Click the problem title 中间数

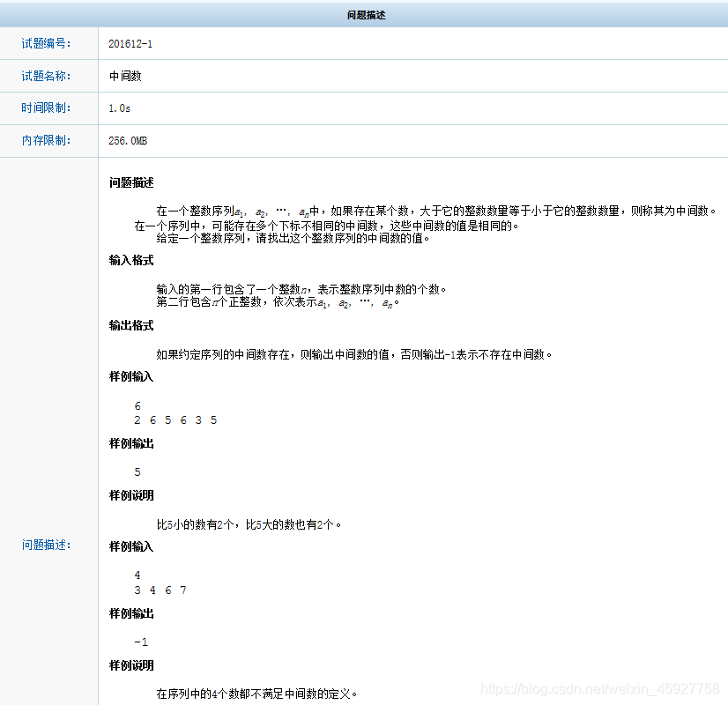[x=124, y=76]
